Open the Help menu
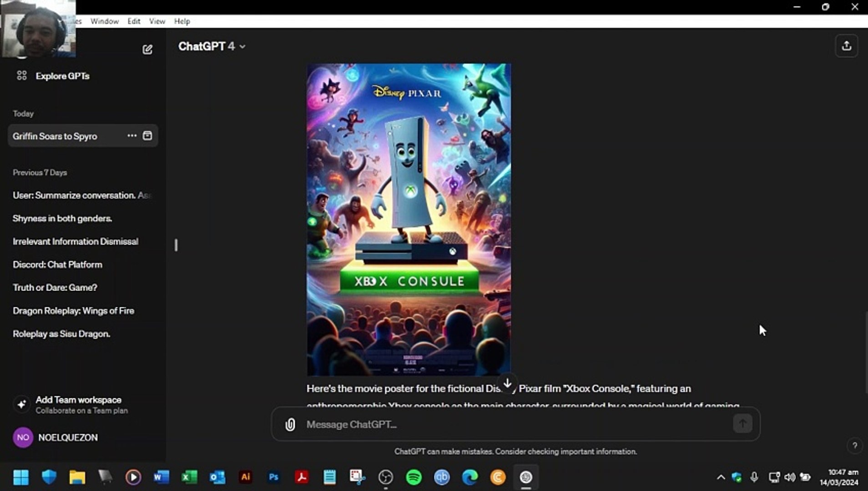 click(x=182, y=21)
